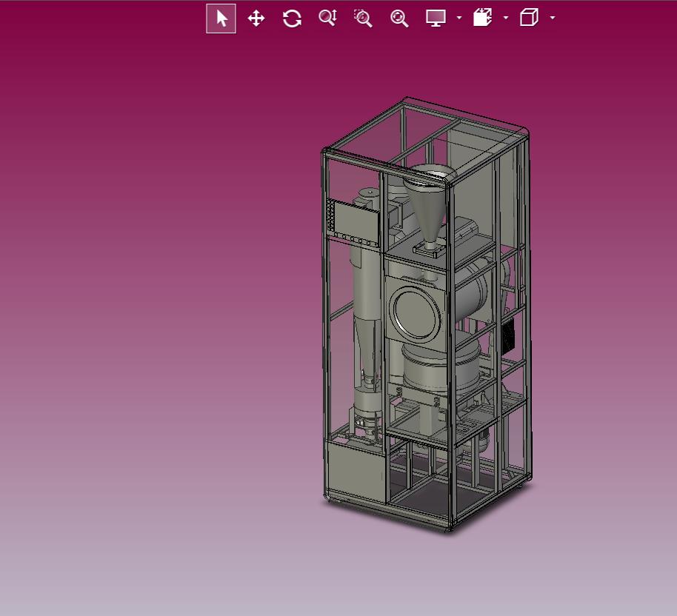The width and height of the screenshot is (677, 616).
Task: Select the control panel screen on cabinet
Action: tap(354, 223)
